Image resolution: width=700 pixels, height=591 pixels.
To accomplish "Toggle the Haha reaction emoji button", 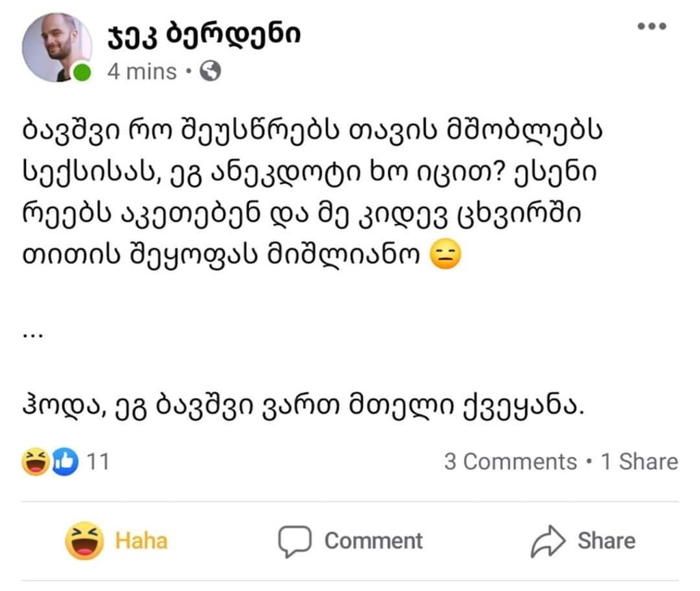I will click(84, 541).
